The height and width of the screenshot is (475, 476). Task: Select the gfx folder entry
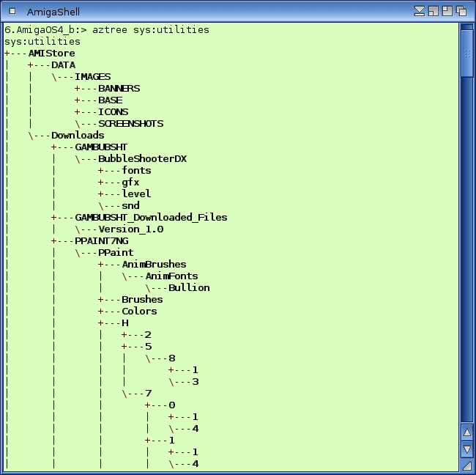130,183
